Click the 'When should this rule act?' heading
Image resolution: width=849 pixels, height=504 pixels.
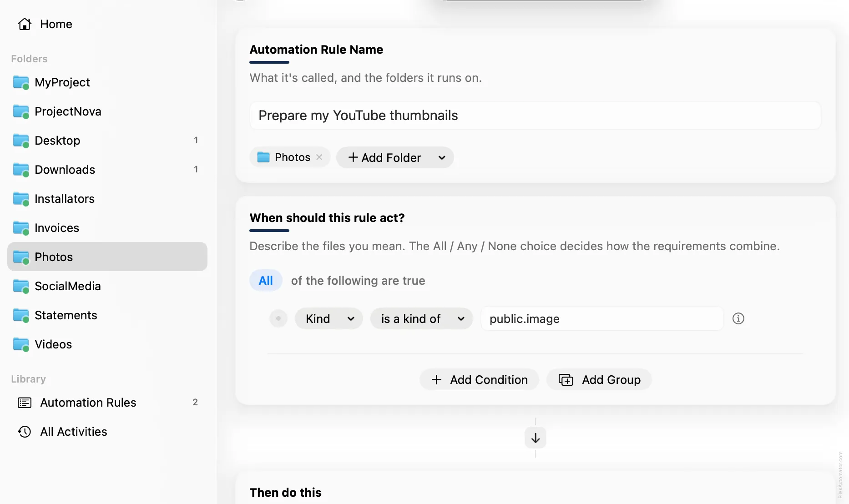point(327,218)
